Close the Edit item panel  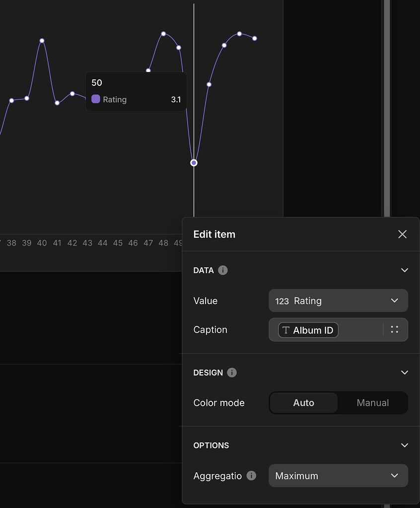402,234
